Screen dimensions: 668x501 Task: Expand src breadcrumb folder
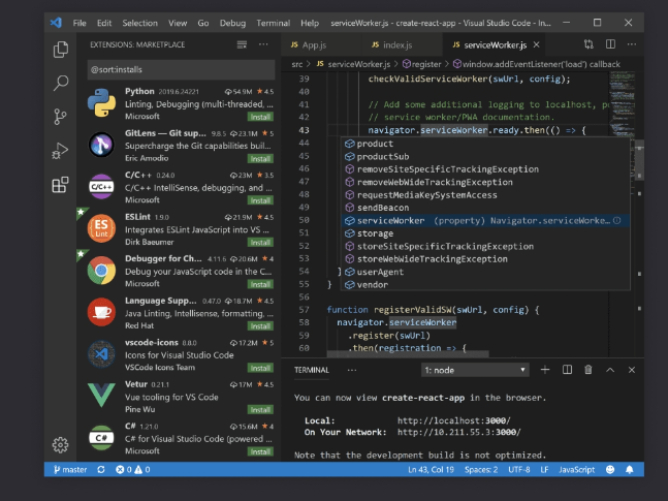297,64
